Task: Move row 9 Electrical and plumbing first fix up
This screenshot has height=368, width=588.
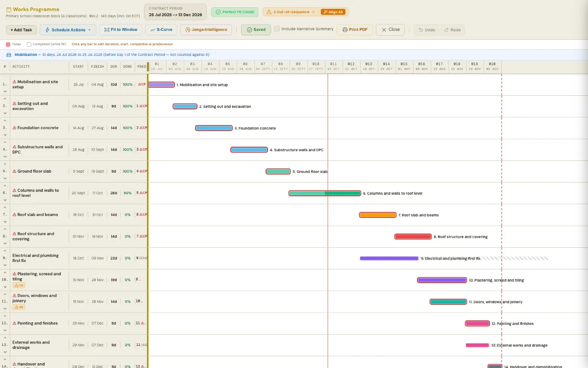Action: point(5,251)
